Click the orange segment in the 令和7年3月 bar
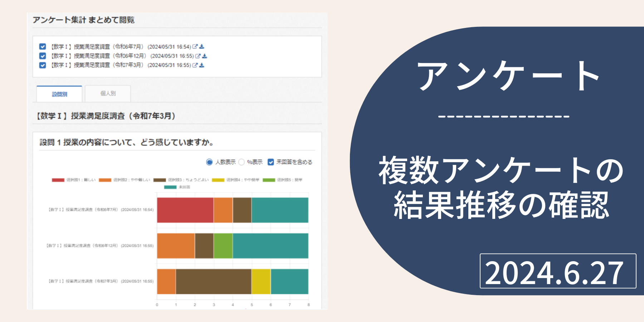The width and height of the screenshot is (644, 322). tap(166, 282)
